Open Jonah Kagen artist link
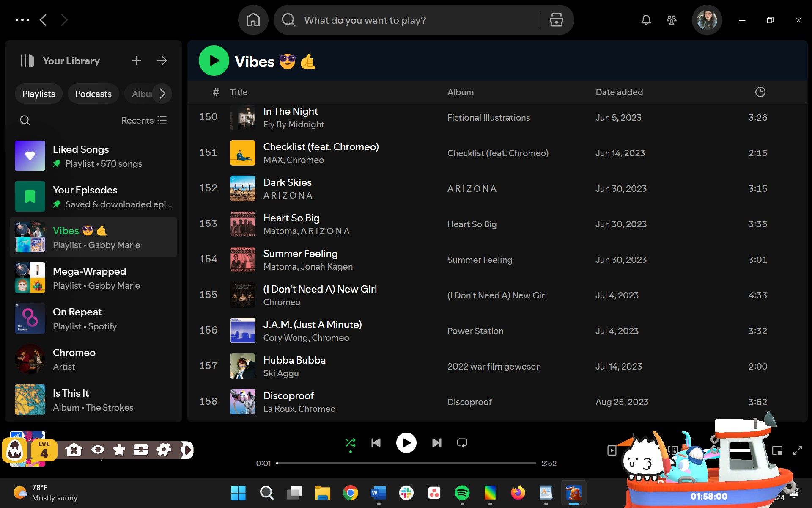The width and height of the screenshot is (812, 508). point(326,267)
